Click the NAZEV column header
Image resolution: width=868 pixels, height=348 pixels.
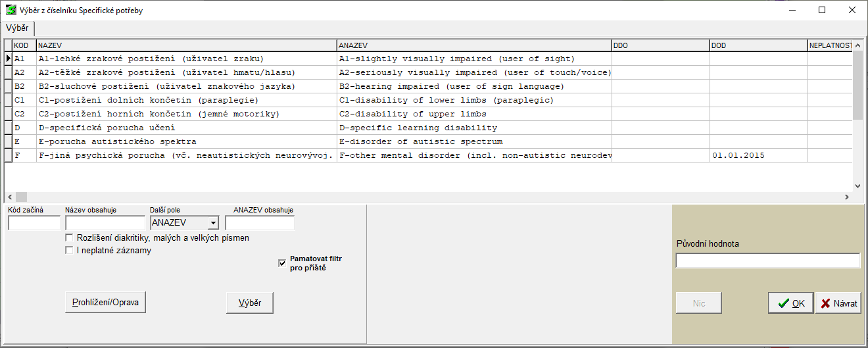tap(186, 45)
